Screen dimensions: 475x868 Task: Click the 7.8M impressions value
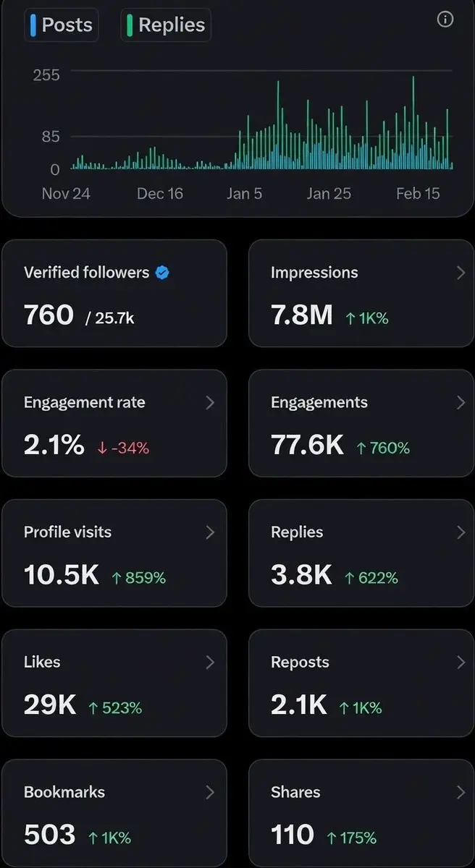[x=302, y=315]
